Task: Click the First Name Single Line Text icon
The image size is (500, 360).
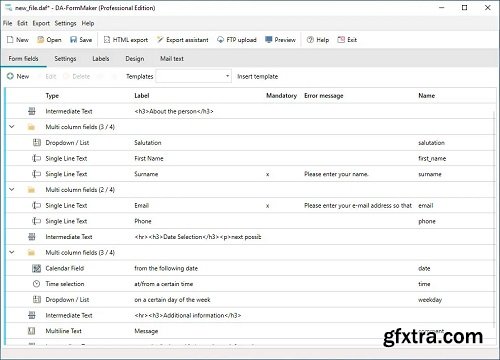Action: 36,158
